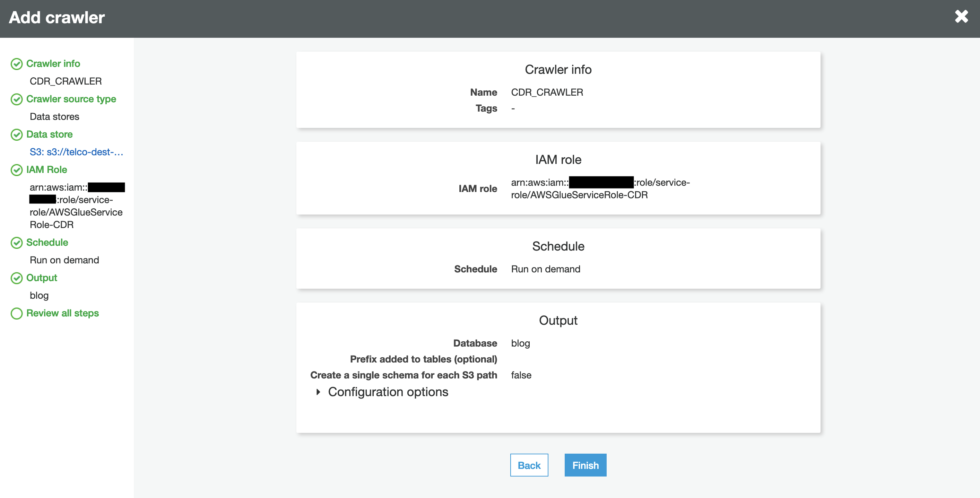The height and width of the screenshot is (498, 980).
Task: Open the S3 telco-dest data store link
Action: click(77, 152)
